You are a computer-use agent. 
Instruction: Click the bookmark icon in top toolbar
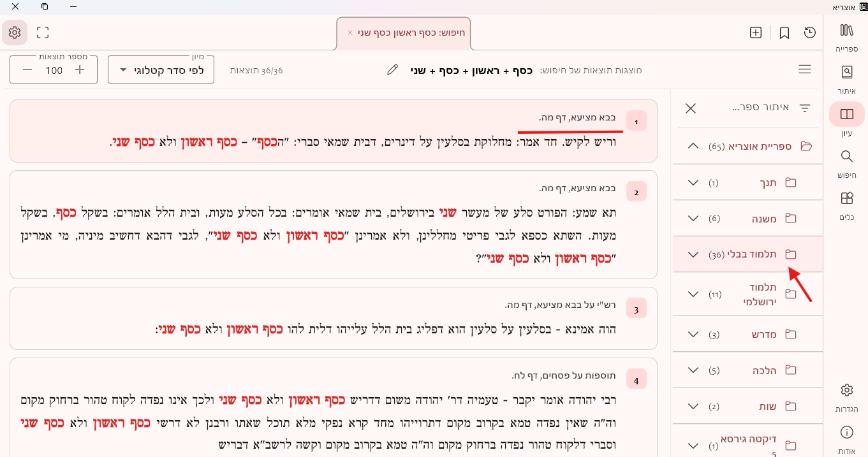point(784,33)
